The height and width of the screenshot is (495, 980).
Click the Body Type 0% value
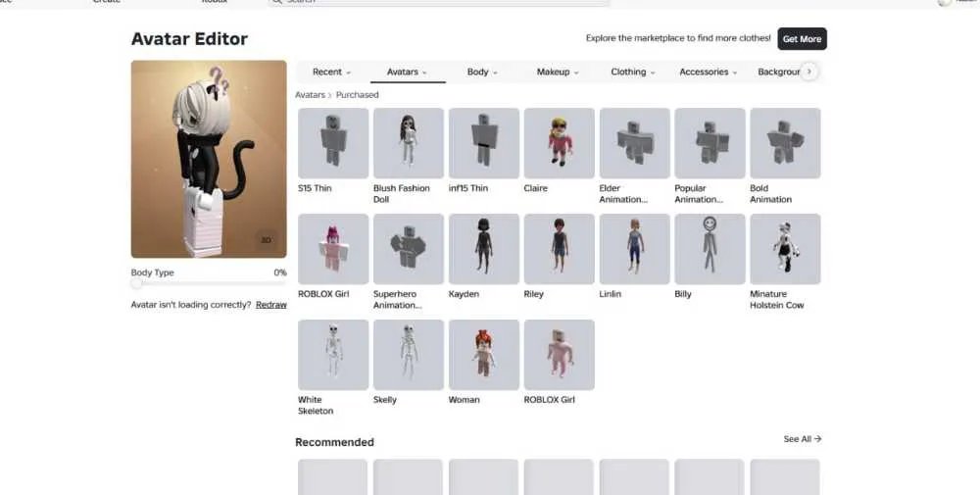pos(280,272)
